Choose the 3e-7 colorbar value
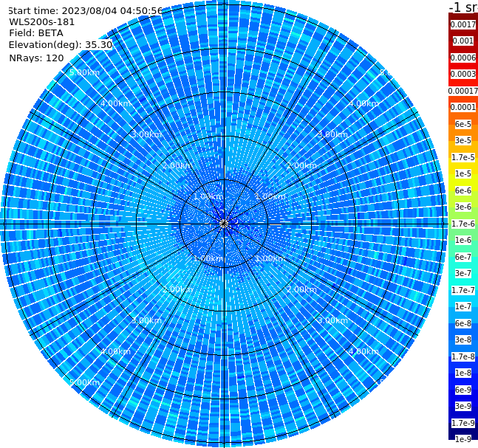This screenshot has height=448, width=478. coord(463,273)
